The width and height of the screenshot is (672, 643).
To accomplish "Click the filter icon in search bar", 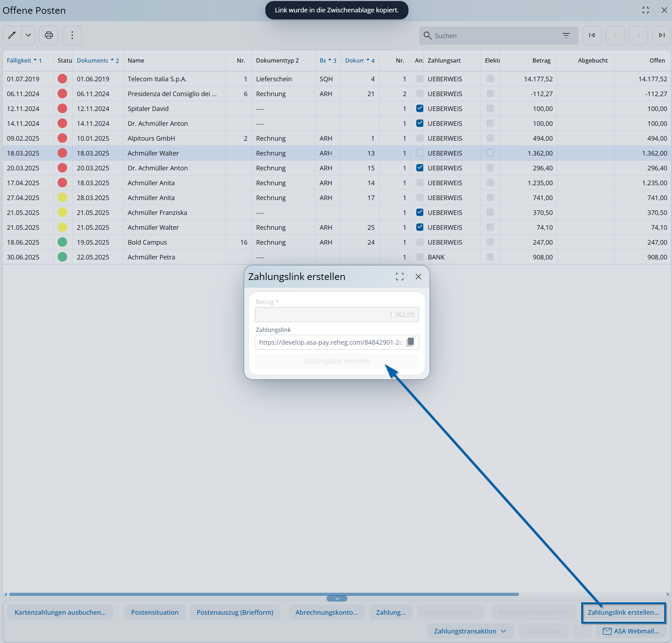I will coord(566,36).
